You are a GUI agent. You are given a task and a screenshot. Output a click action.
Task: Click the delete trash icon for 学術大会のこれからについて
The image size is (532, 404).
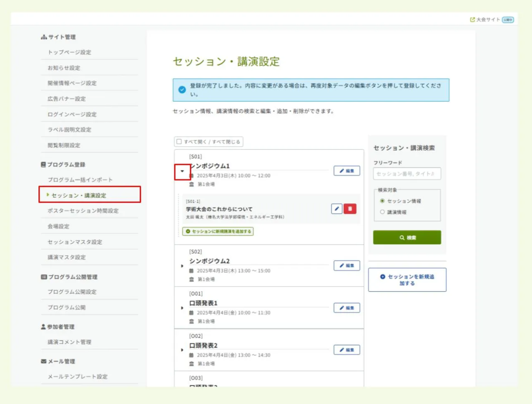tap(350, 209)
